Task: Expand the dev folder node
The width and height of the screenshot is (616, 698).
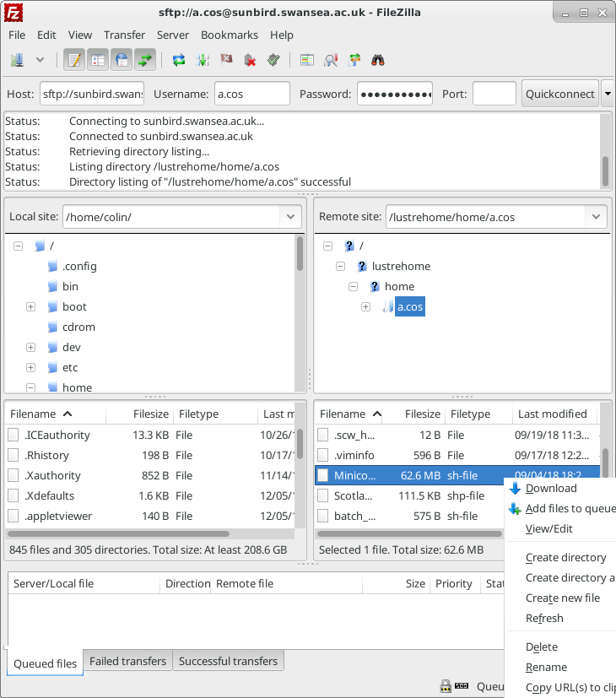Action: pyautogui.click(x=30, y=347)
